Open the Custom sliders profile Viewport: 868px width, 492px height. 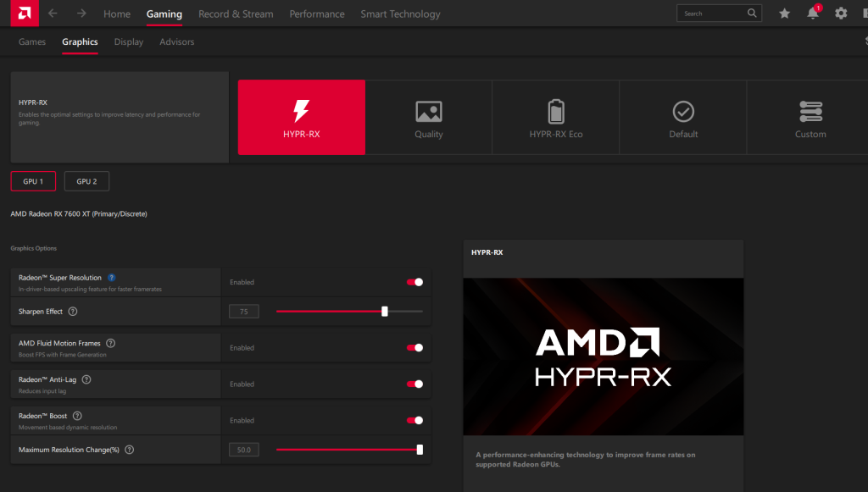[x=810, y=118]
